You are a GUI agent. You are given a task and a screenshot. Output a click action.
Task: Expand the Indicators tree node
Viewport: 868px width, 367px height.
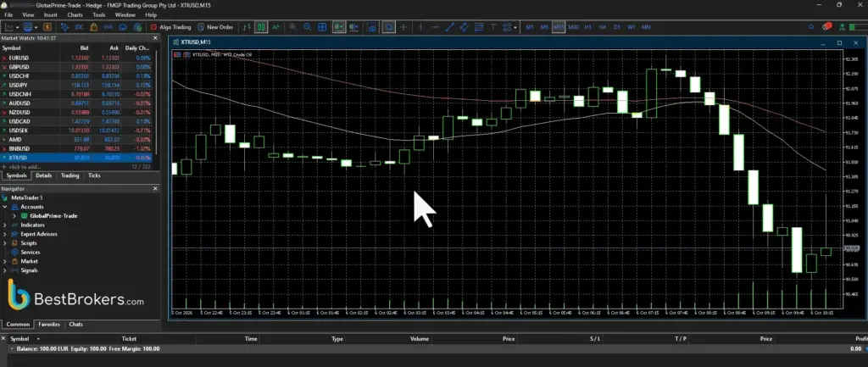pyautogui.click(x=5, y=225)
